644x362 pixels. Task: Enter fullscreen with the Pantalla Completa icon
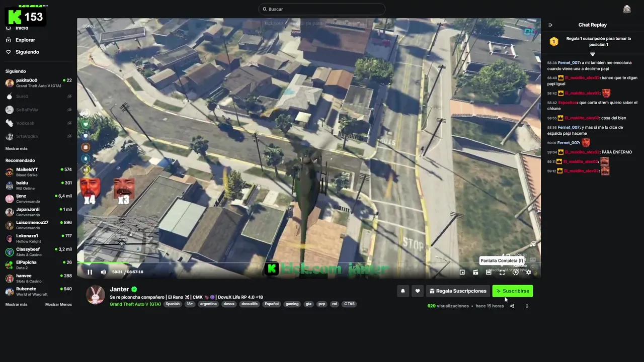pyautogui.click(x=502, y=272)
